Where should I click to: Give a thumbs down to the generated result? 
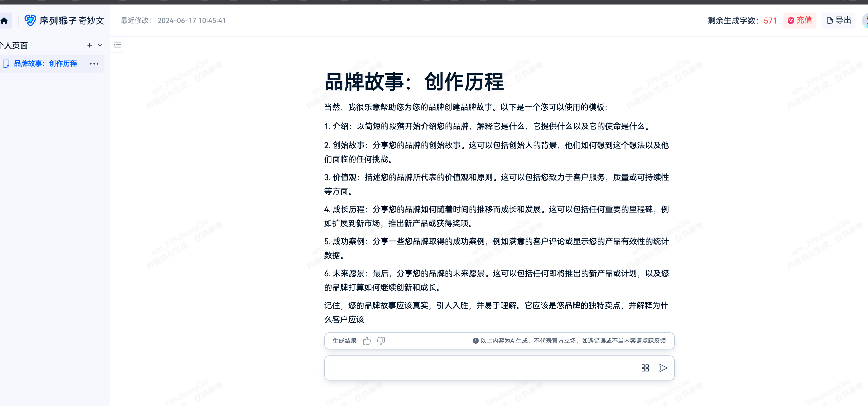tap(380, 341)
